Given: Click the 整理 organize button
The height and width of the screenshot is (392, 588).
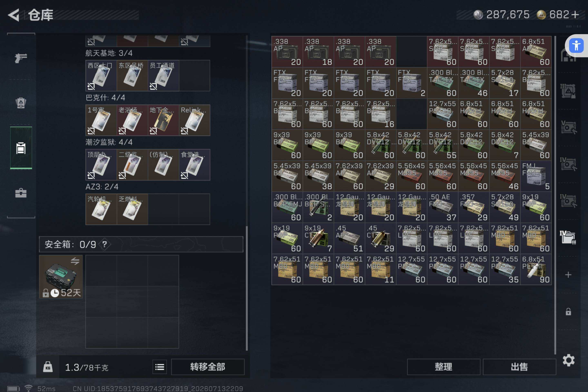Looking at the screenshot, I should (x=443, y=367).
